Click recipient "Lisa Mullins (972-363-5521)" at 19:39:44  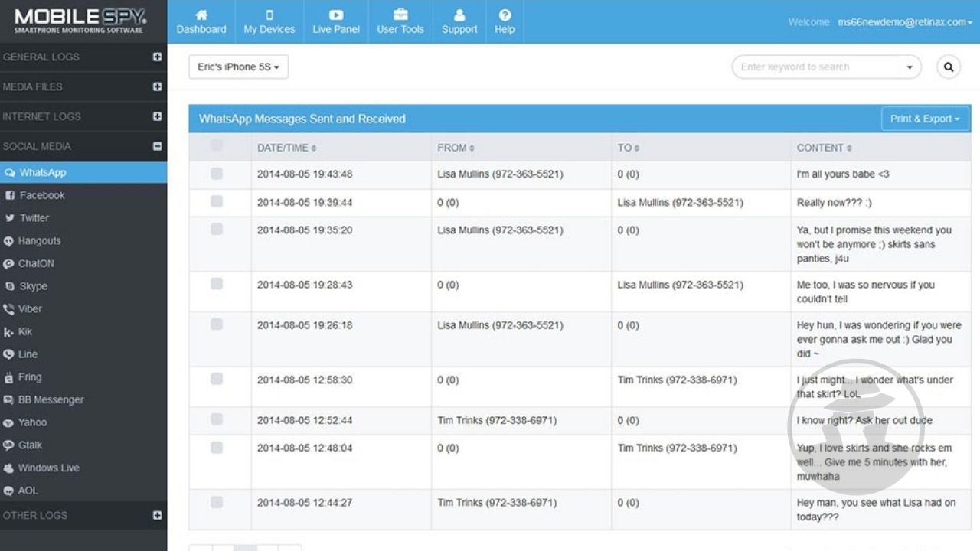[x=681, y=203]
